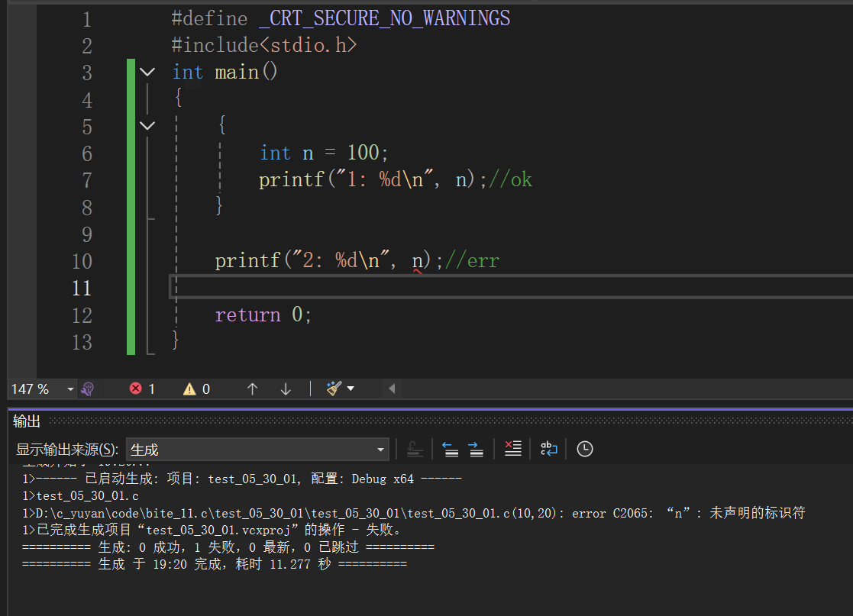Click the code cleanup broom icon
853x616 pixels.
click(x=334, y=389)
